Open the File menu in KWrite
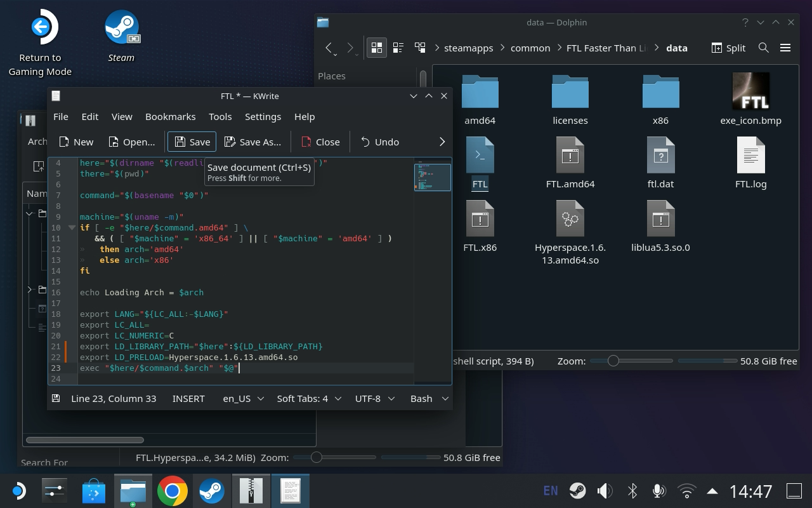This screenshot has height=508, width=812. (61, 116)
